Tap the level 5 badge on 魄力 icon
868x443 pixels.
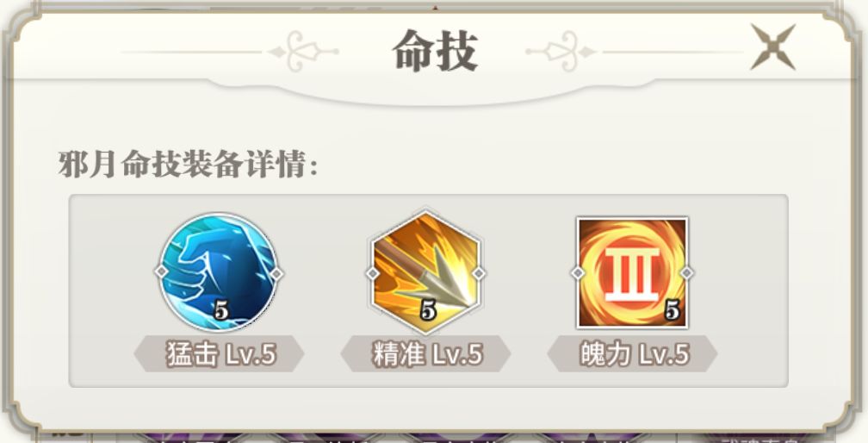pyautogui.click(x=672, y=310)
